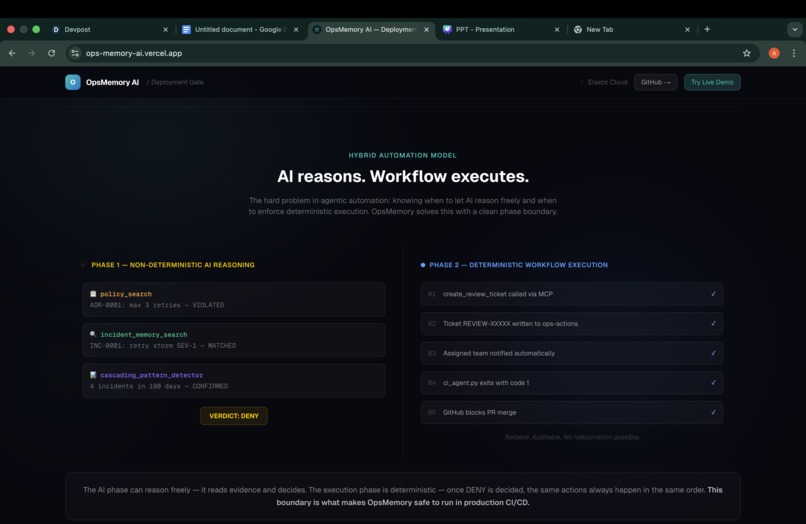Viewport: 806px width, 524px height.
Task: Click the address bar URL field
Action: pyautogui.click(x=411, y=53)
